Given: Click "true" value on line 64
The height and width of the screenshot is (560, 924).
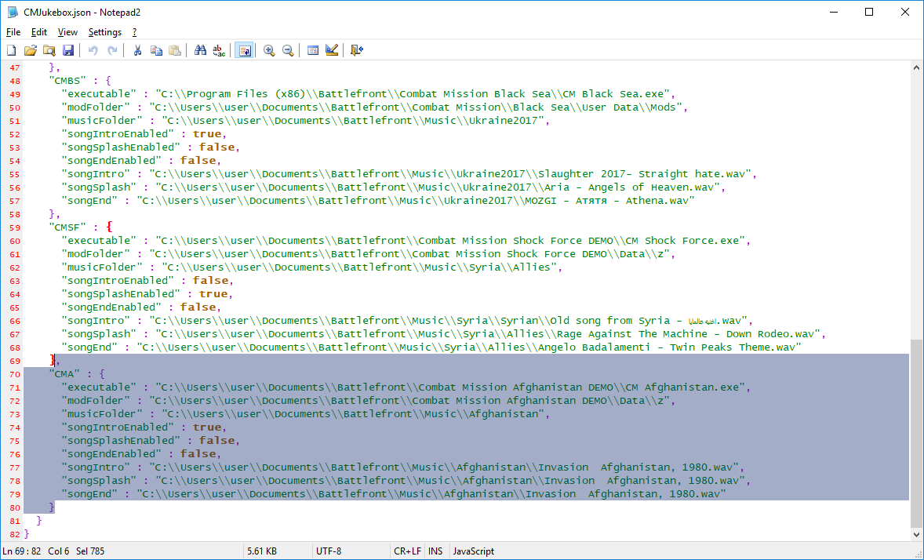Looking at the screenshot, I should [x=213, y=294].
